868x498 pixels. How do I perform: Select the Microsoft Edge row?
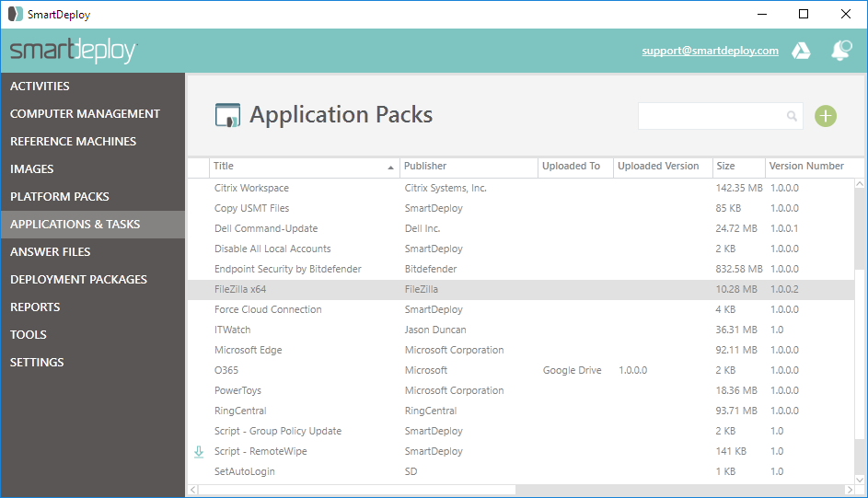point(521,351)
